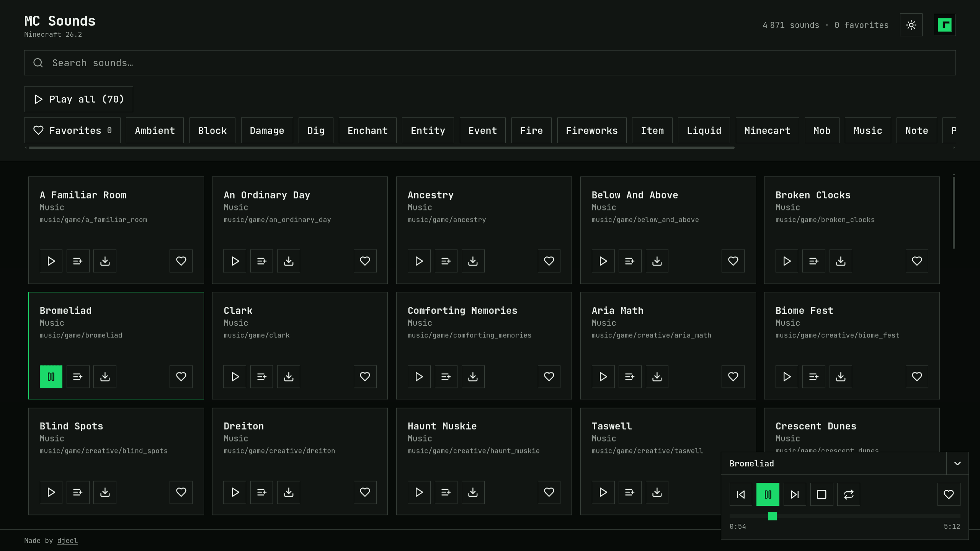Add Haunt Muskie to queue
This screenshot has height=551, width=980.
(x=446, y=492)
